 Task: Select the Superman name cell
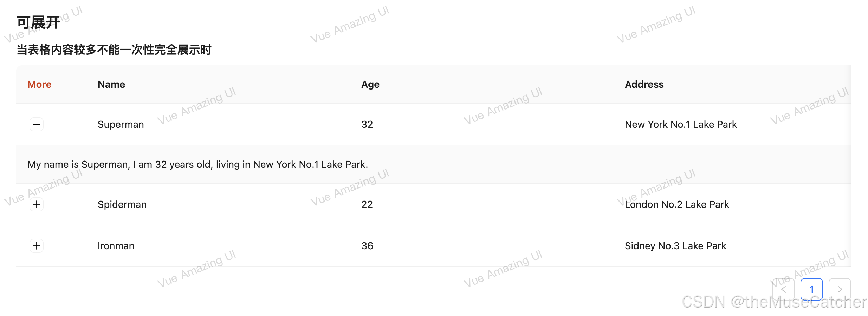click(121, 124)
